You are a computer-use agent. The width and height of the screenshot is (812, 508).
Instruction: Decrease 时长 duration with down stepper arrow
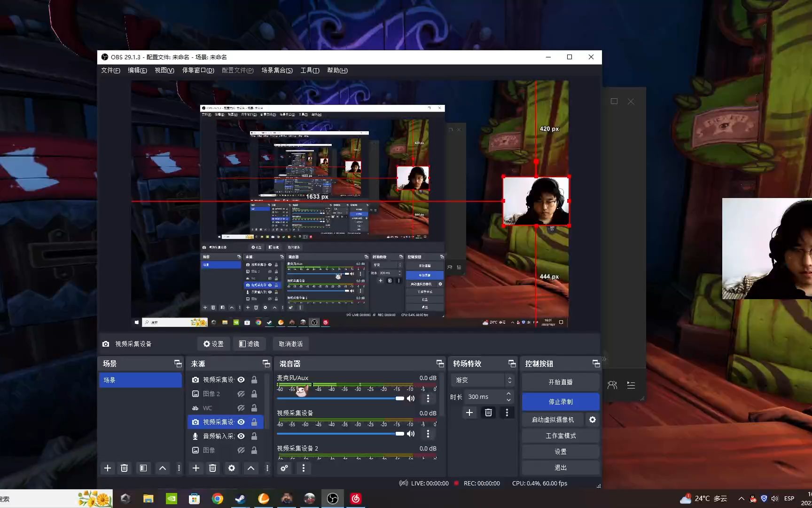coord(508,400)
